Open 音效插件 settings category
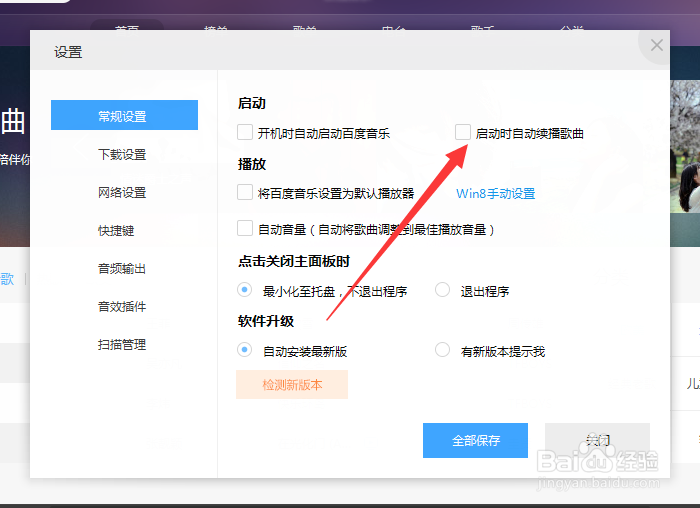This screenshot has height=508, width=700. tap(122, 306)
